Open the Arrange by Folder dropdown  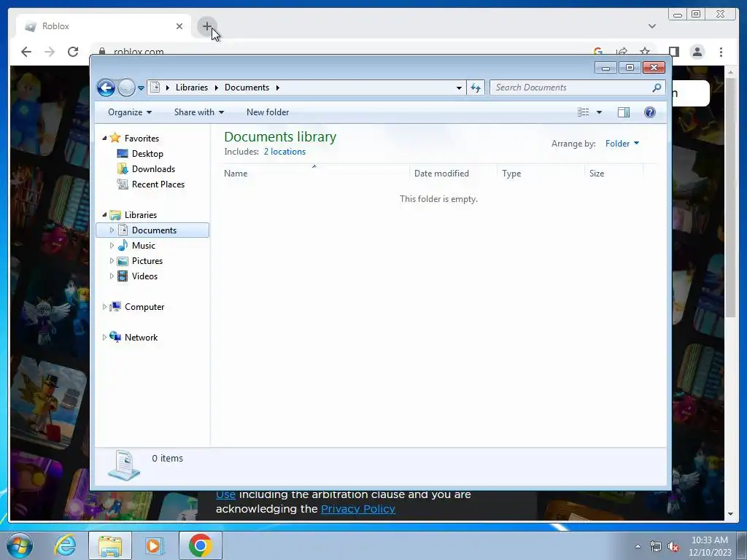[x=622, y=144]
